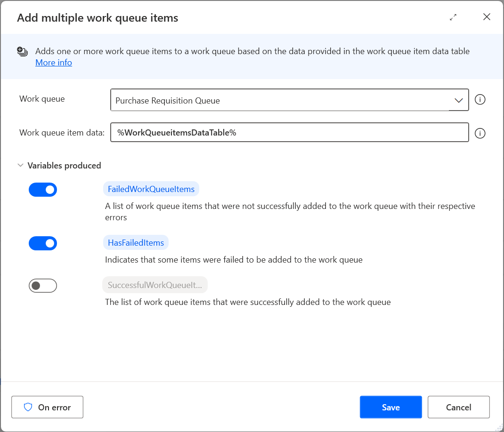Show info for Work queue item data
The image size is (504, 432).
click(x=480, y=133)
